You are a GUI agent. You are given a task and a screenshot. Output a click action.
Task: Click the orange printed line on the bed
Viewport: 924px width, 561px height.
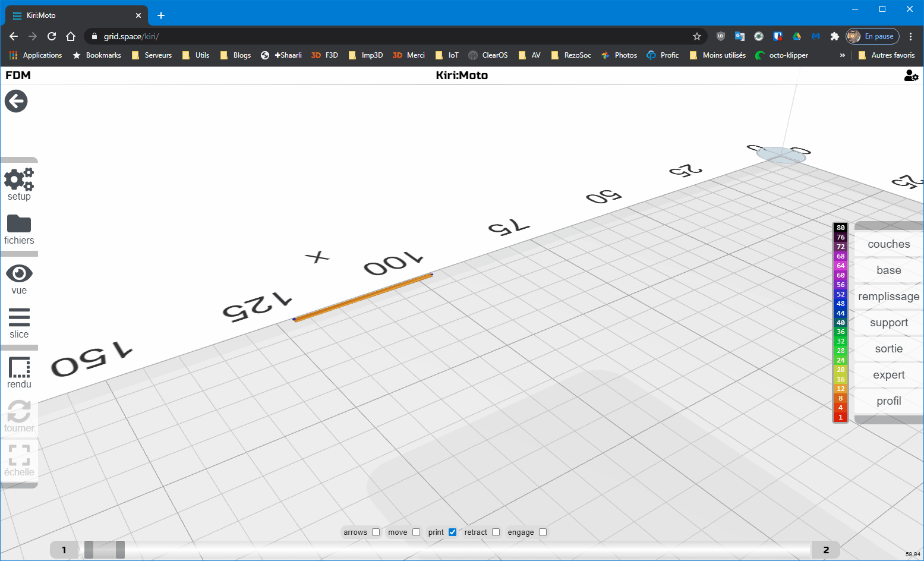tap(362, 297)
